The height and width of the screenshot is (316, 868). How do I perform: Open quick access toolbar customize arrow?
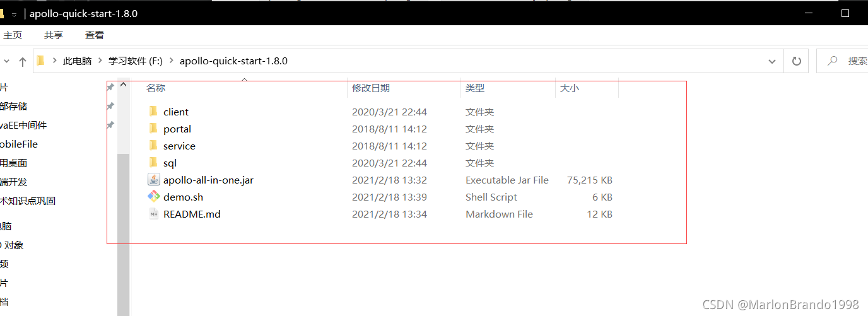(14, 14)
